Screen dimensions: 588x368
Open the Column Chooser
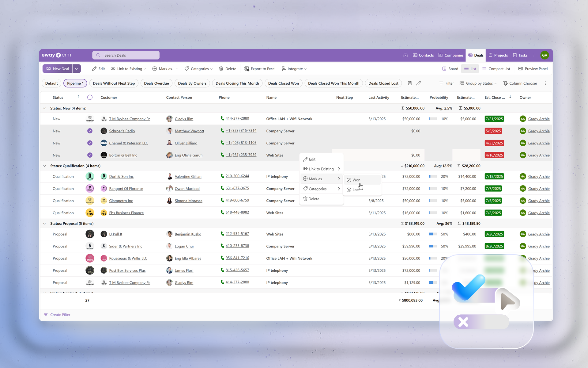click(520, 83)
